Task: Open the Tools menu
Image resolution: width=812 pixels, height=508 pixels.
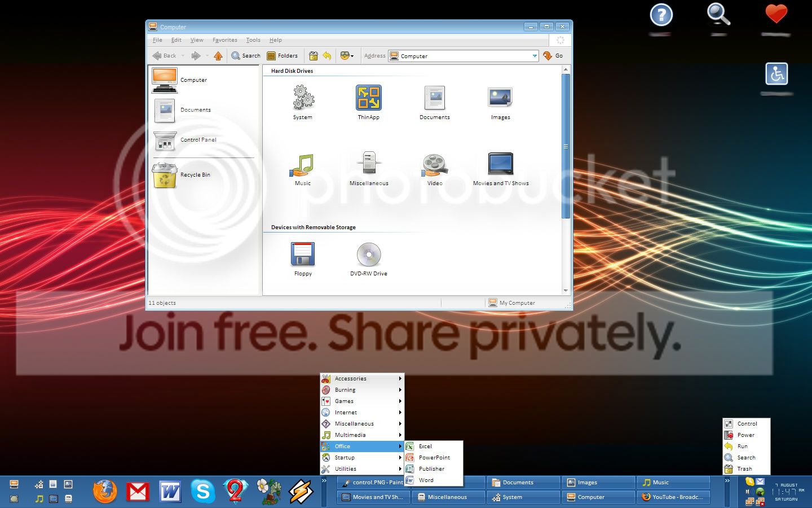Action: click(x=253, y=40)
